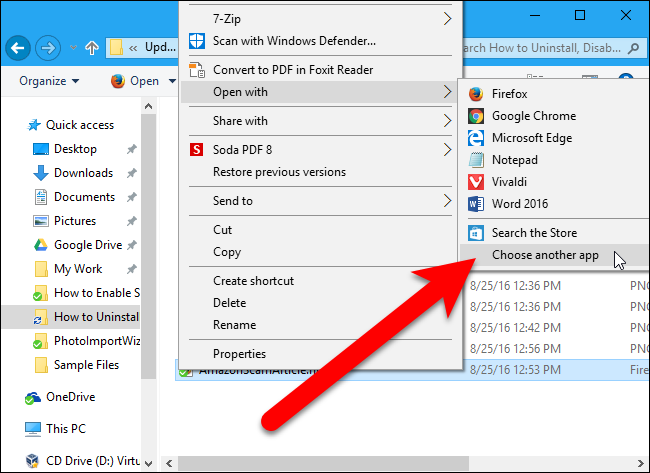Choose Cut from context menu
Image resolution: width=650 pixels, height=473 pixels.
[x=320, y=230]
